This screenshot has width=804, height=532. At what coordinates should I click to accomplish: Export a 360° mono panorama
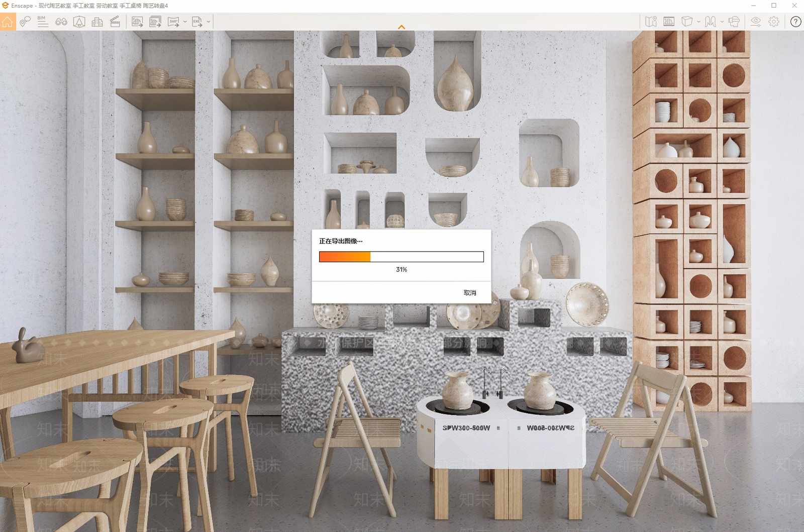pyautogui.click(x=173, y=22)
